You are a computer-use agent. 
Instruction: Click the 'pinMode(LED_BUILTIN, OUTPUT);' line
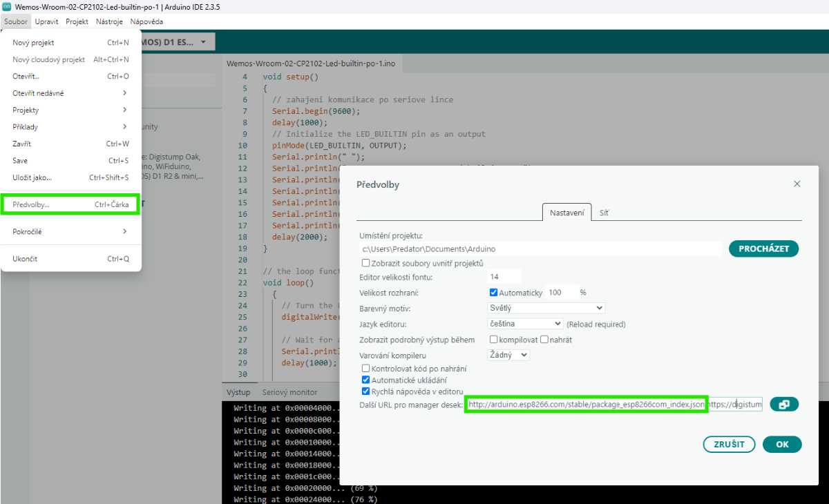coord(340,146)
